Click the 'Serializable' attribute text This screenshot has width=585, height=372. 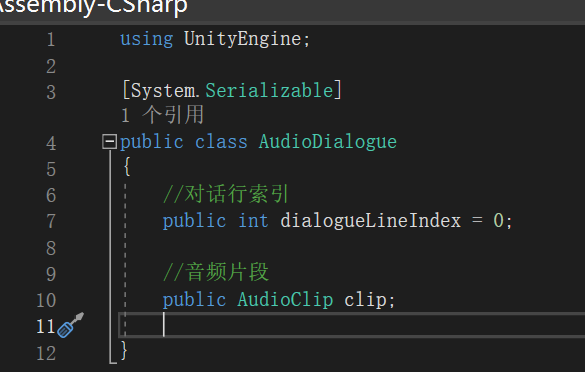pos(269,90)
